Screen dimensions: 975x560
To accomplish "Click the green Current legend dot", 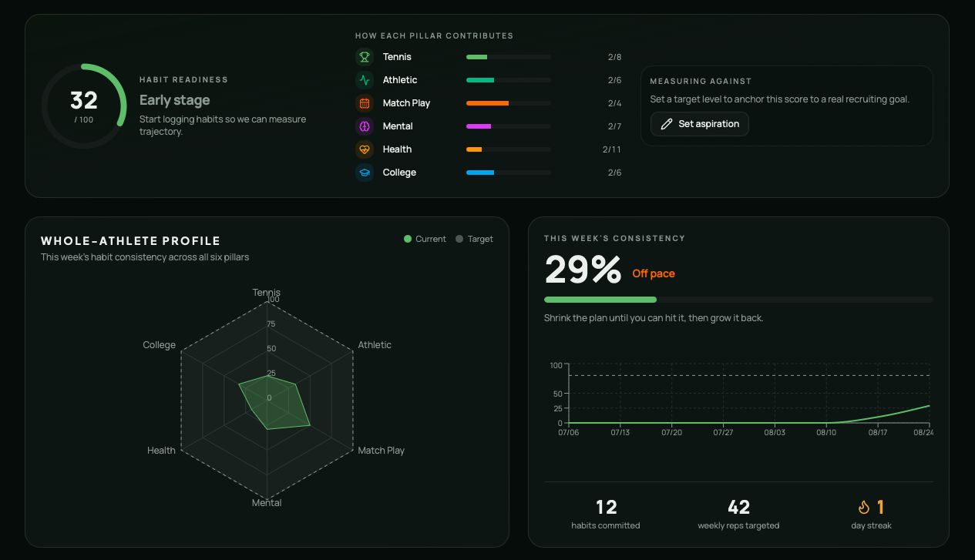I will pyautogui.click(x=408, y=239).
